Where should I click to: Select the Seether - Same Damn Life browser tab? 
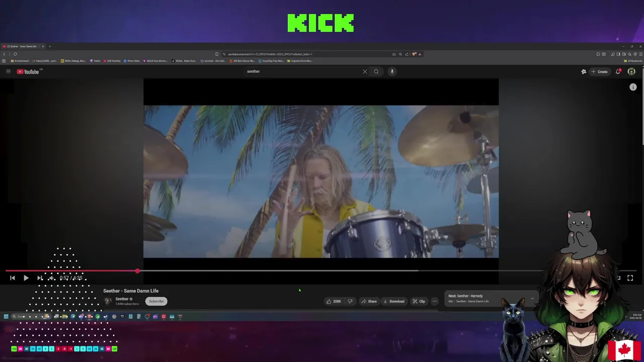[24, 46]
